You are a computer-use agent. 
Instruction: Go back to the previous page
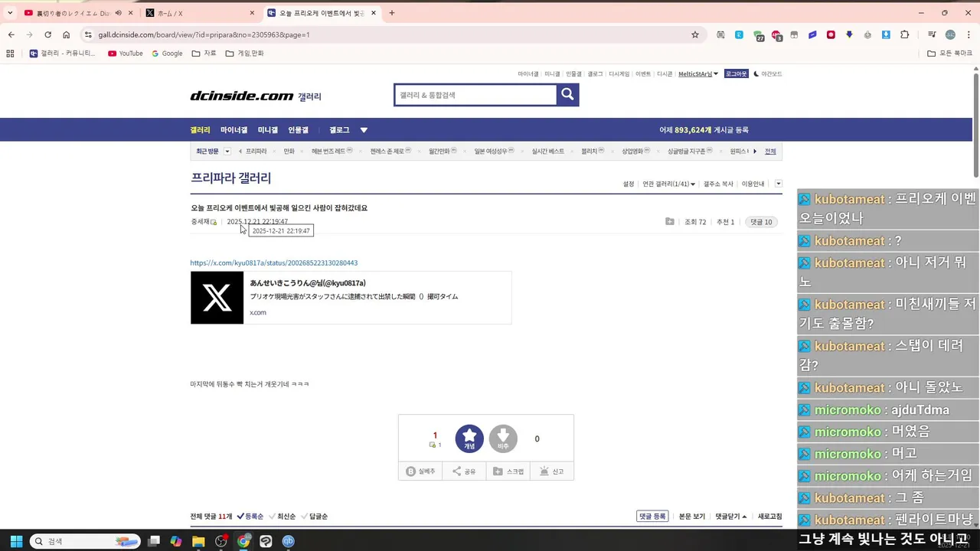11,34
